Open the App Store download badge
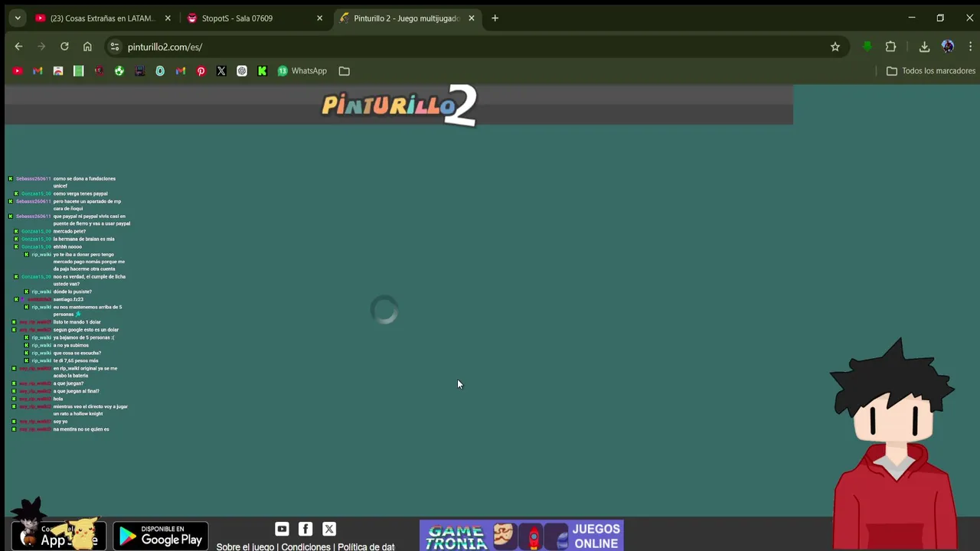Screen dimensions: 980x551 pos(58,536)
